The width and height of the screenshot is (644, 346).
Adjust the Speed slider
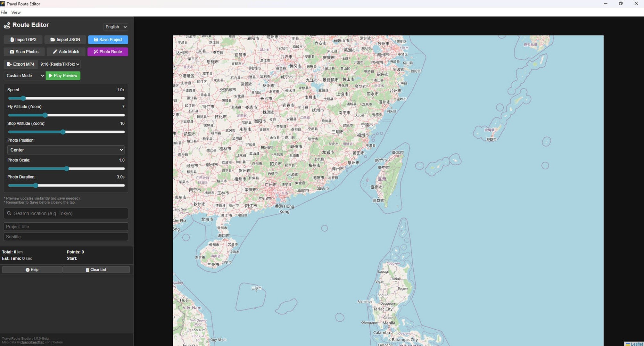66,98
